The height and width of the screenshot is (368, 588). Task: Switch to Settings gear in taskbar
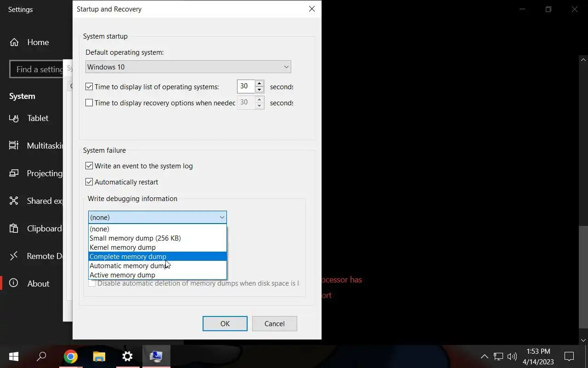click(x=127, y=356)
